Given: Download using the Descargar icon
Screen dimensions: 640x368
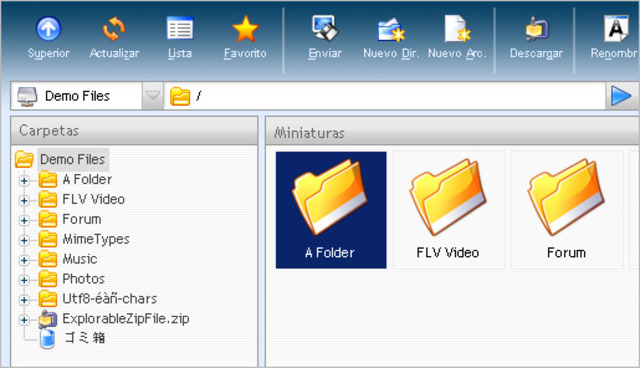Looking at the screenshot, I should click(536, 29).
